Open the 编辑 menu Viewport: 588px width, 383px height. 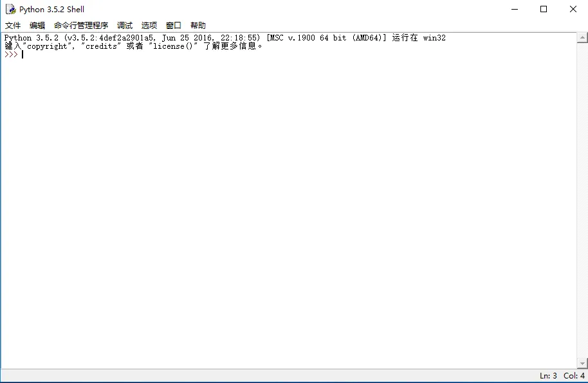click(x=37, y=26)
